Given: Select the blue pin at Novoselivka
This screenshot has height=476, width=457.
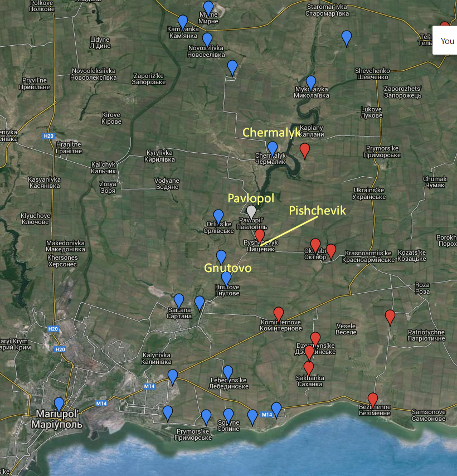Looking at the screenshot, I should pos(207,39).
